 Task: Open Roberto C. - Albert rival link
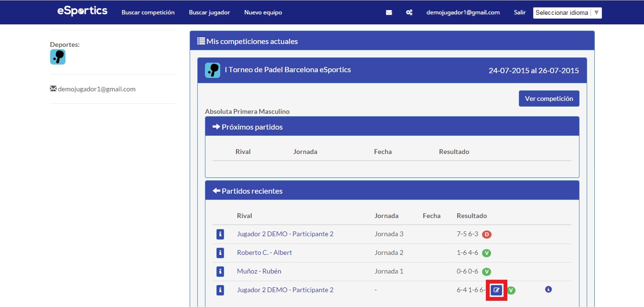point(264,252)
